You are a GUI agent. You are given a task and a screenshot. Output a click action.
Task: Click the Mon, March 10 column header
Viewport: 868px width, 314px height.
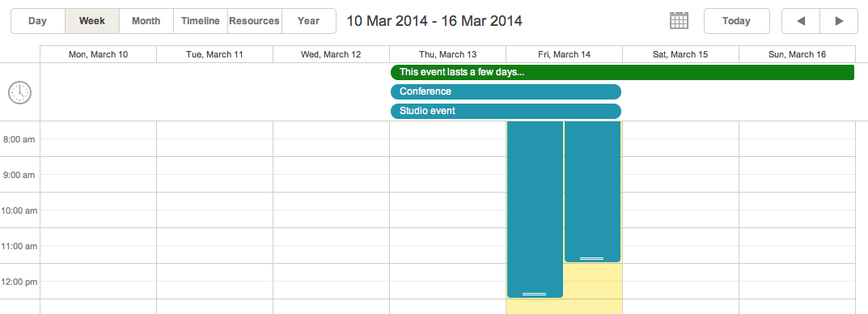click(99, 54)
